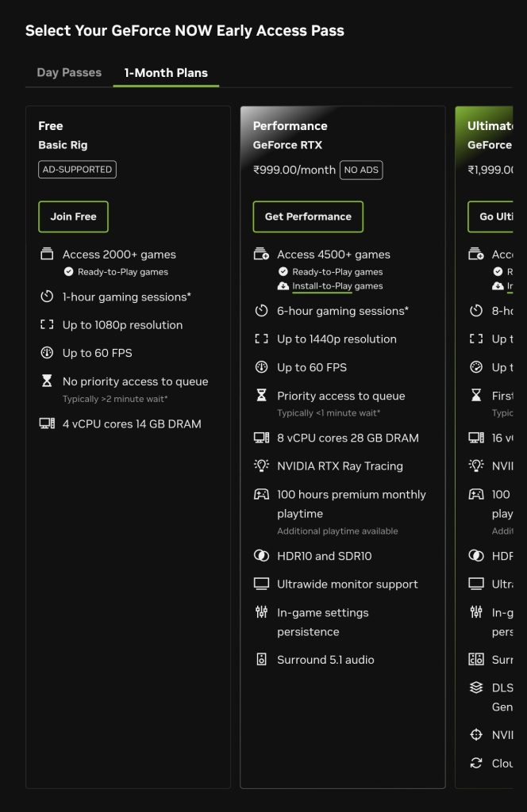Click the Get Performance button
Viewport: 527px width, 812px height.
308,216
